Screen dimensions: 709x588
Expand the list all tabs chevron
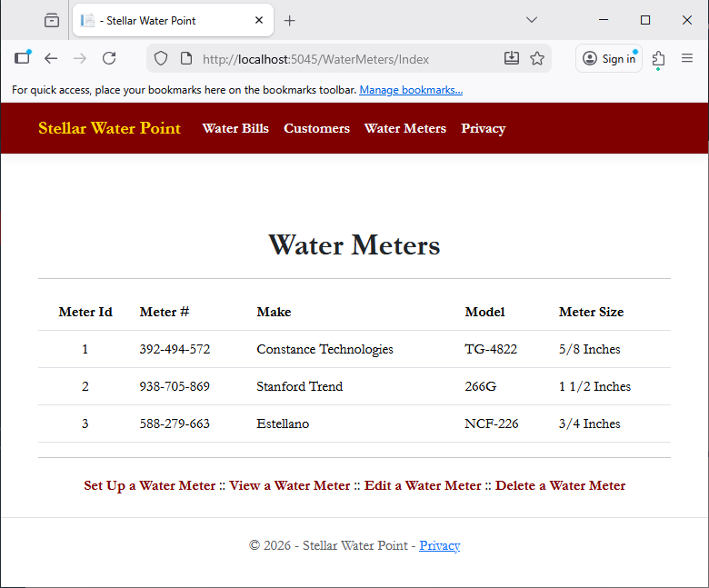532,20
